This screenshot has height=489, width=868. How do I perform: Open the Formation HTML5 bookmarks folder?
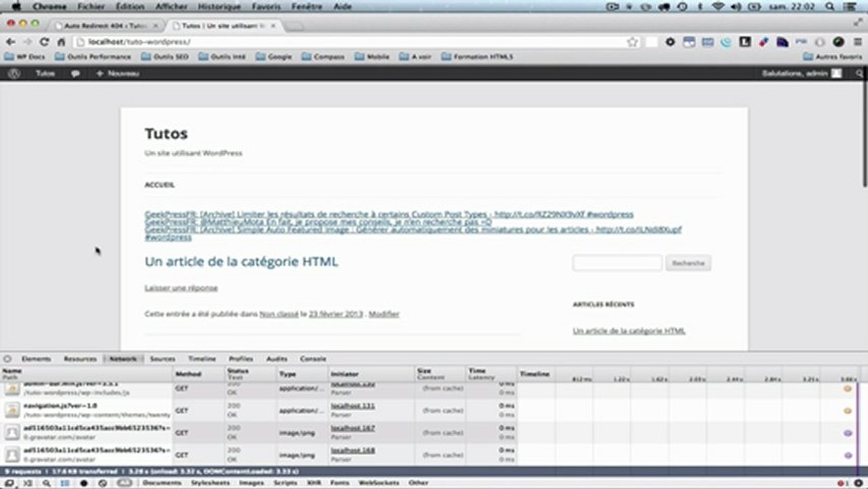(x=477, y=57)
